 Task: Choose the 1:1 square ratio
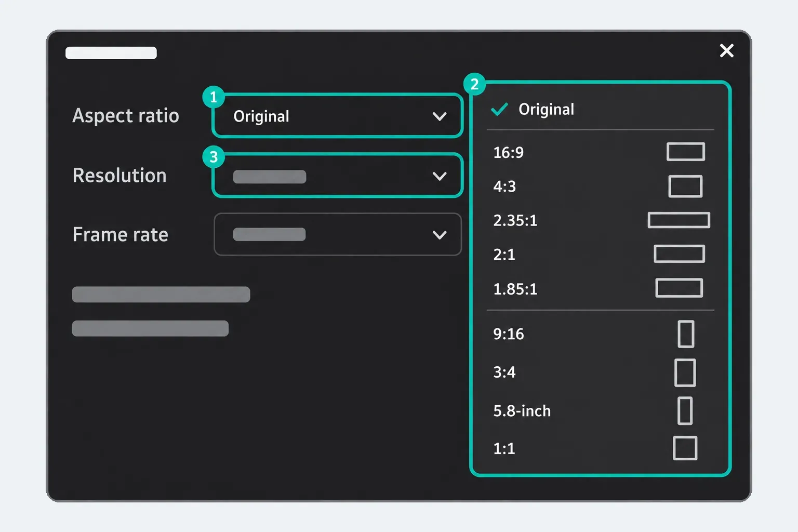600,448
